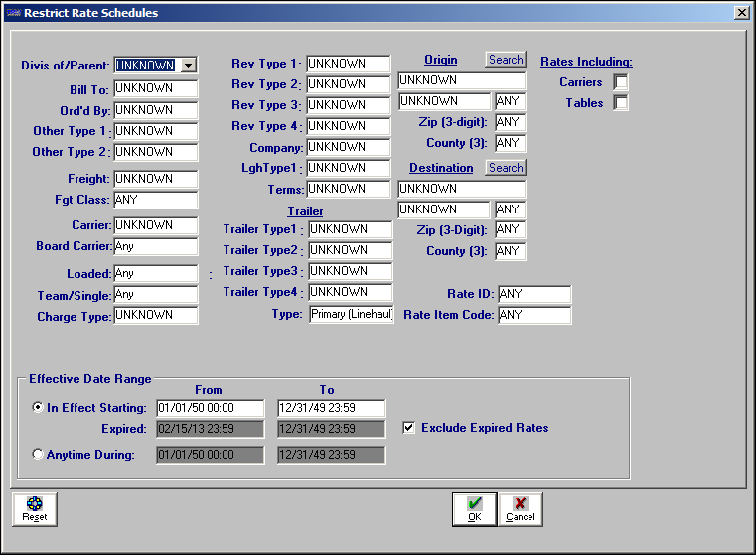Click the Trailer Type3 field
756x555 pixels.
click(x=351, y=271)
